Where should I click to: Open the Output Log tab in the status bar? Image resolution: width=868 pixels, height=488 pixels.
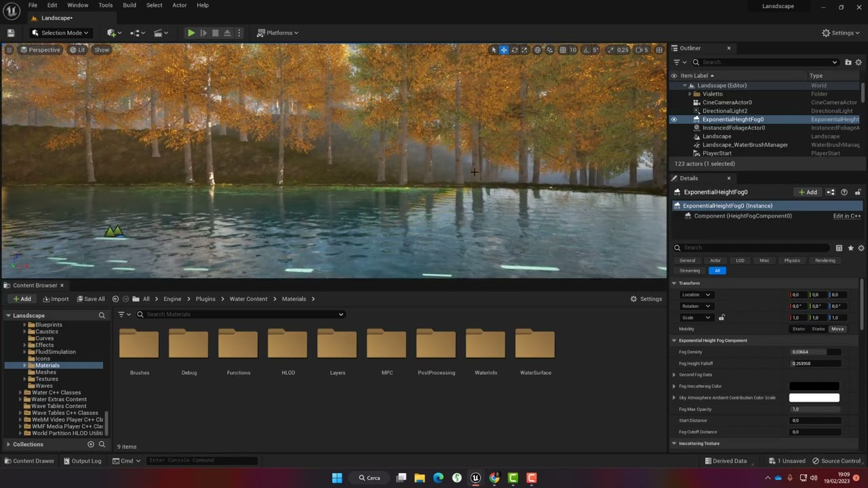83,461
